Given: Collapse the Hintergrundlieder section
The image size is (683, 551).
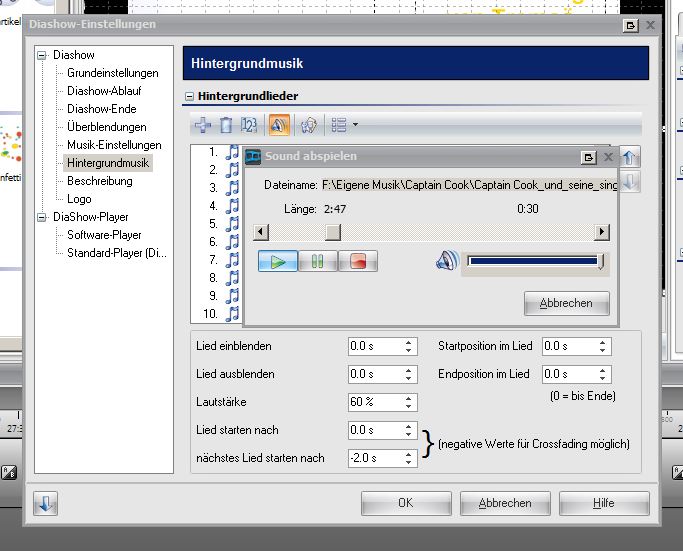Looking at the screenshot, I should point(189,96).
